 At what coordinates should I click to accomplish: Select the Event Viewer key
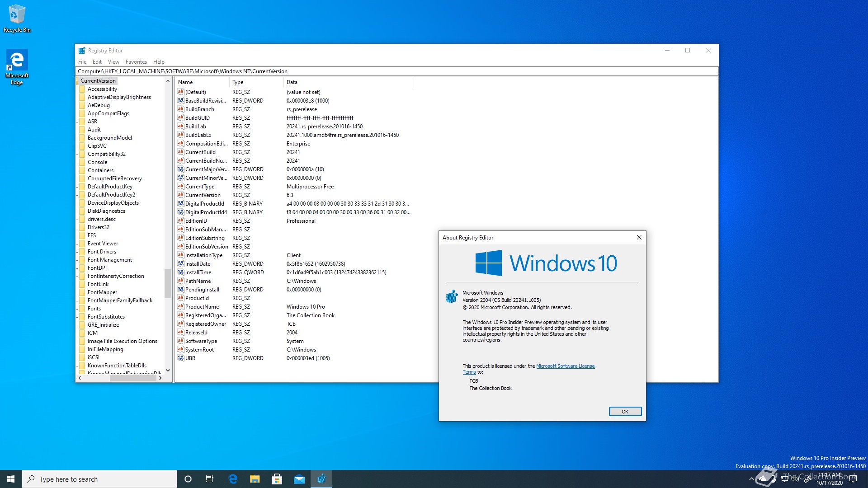pyautogui.click(x=103, y=244)
